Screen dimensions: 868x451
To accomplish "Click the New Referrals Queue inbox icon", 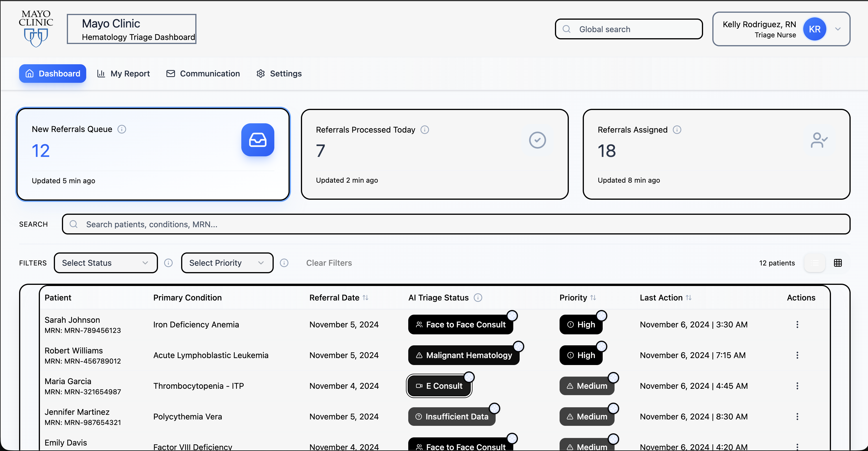I will tap(258, 140).
